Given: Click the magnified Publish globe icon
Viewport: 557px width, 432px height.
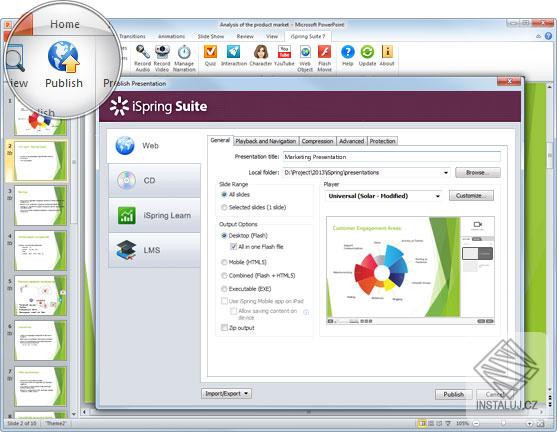Looking at the screenshot, I should point(63,57).
